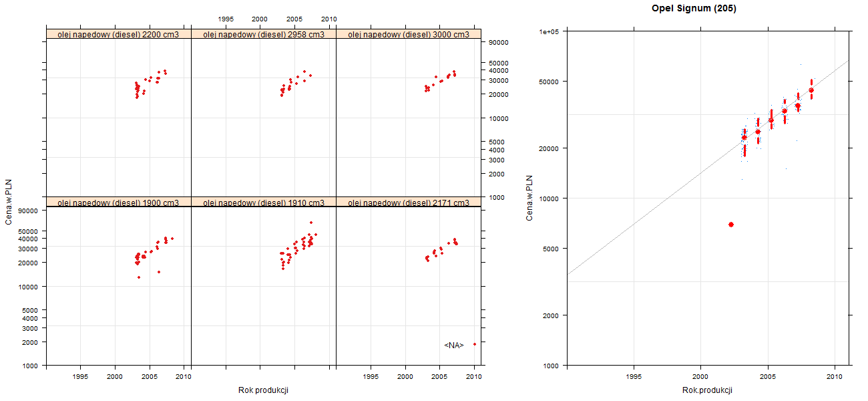
Task: Click the red point next to the '<NA>' label
Action: click(474, 344)
